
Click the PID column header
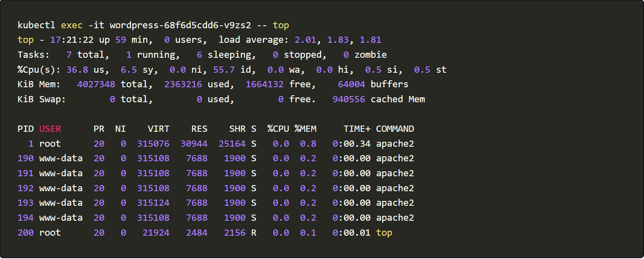tap(26, 129)
